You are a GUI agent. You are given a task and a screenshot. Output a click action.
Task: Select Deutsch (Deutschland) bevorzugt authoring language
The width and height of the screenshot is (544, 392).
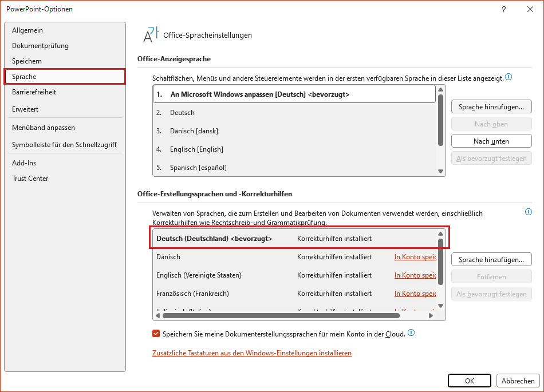click(x=294, y=239)
